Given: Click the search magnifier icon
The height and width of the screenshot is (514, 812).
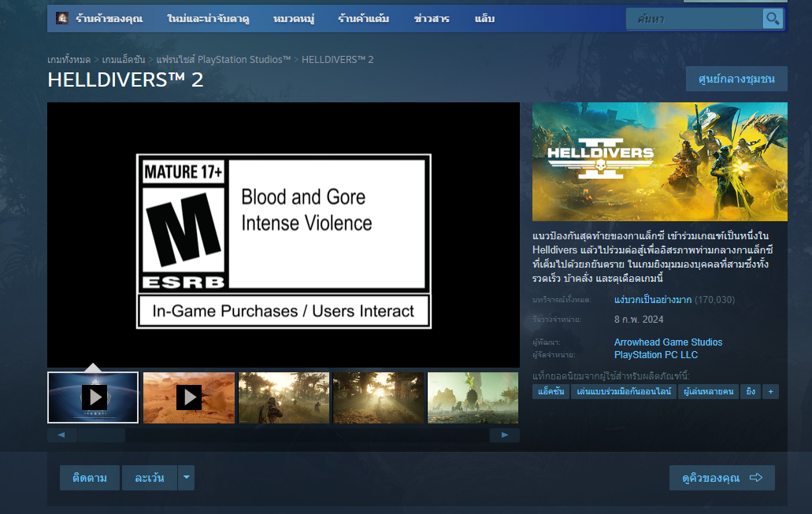Looking at the screenshot, I should (773, 19).
